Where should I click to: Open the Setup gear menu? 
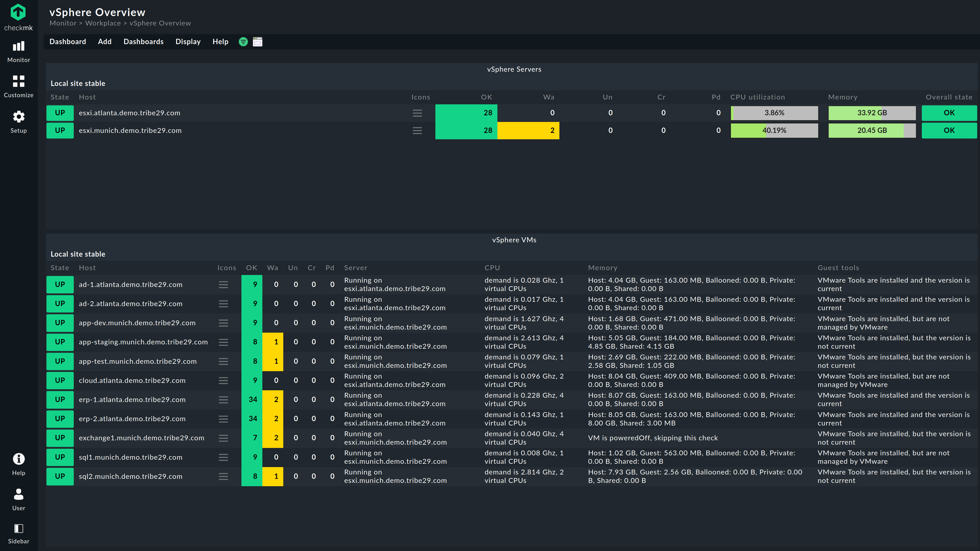pos(19,122)
